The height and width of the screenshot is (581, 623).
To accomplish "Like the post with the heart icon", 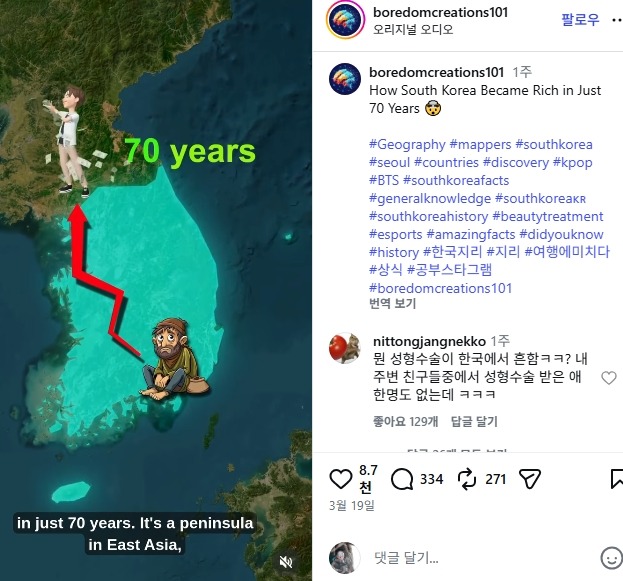I will (341, 479).
